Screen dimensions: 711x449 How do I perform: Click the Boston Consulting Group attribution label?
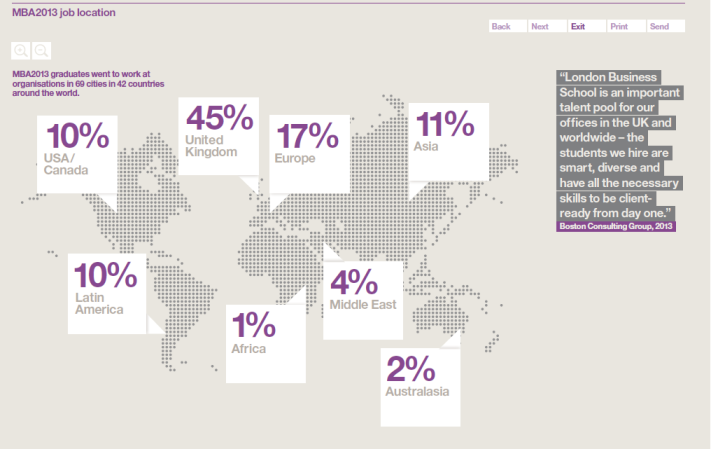617,227
